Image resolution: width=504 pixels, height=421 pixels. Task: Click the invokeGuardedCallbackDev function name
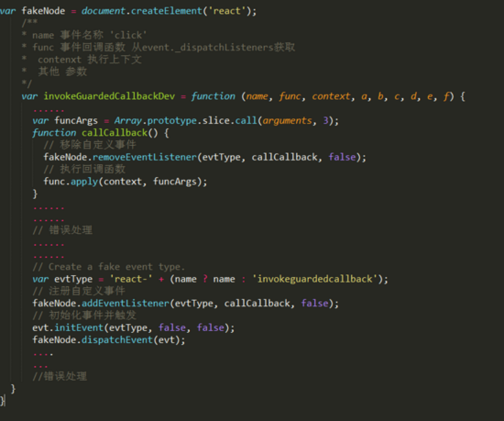pos(109,96)
